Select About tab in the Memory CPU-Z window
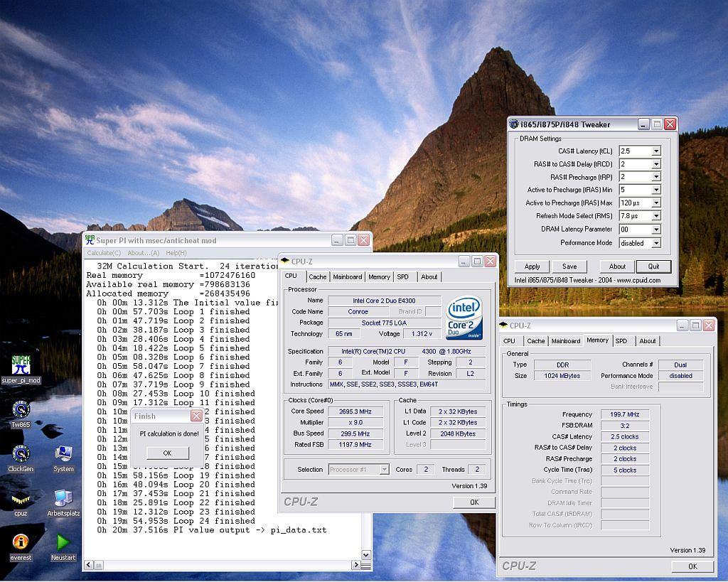Image resolution: width=728 pixels, height=582 pixels. coord(647,340)
